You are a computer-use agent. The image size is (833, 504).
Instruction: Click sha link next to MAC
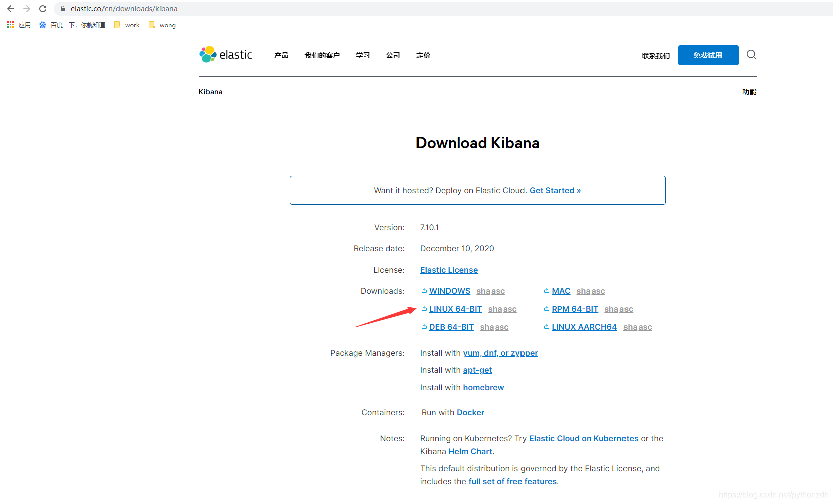point(583,291)
